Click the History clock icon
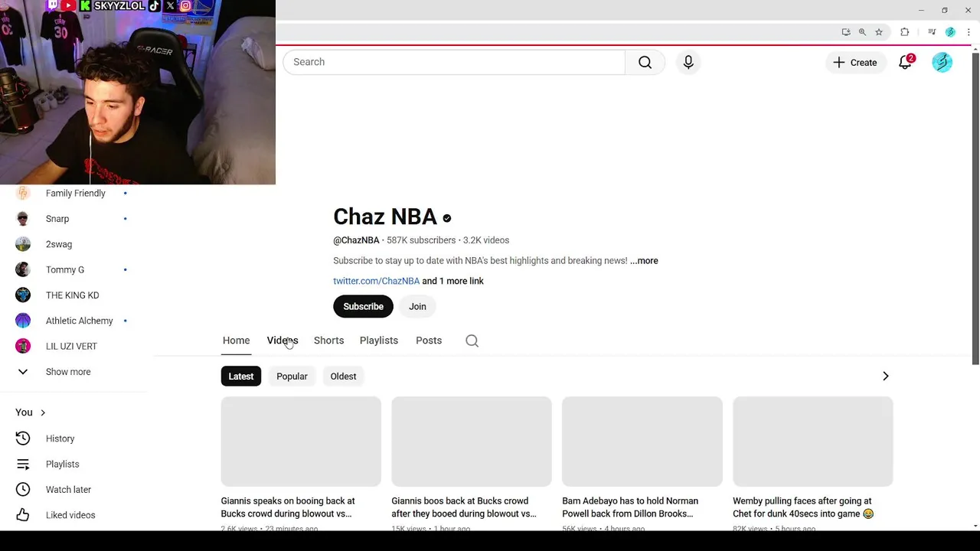Image resolution: width=980 pixels, height=551 pixels. click(23, 439)
